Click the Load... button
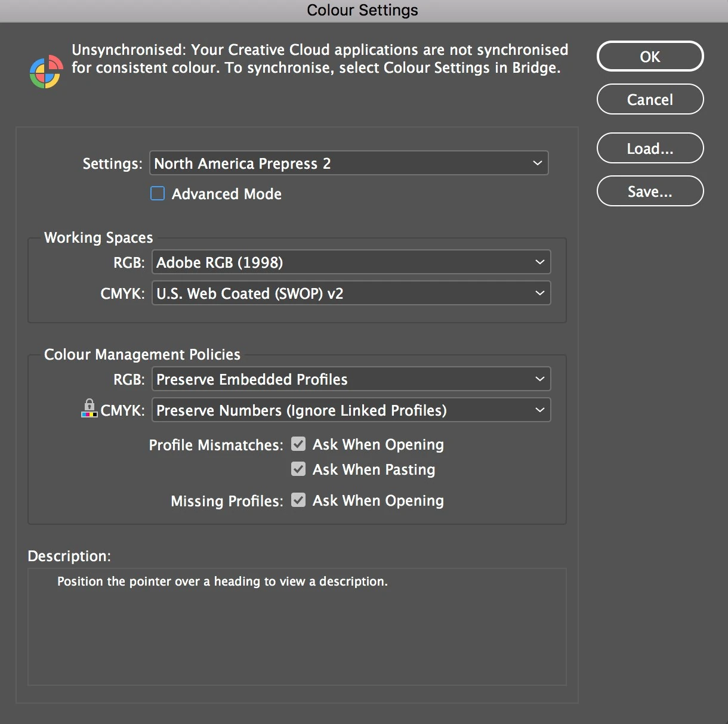Viewport: 728px width, 724px height. pyautogui.click(x=650, y=148)
